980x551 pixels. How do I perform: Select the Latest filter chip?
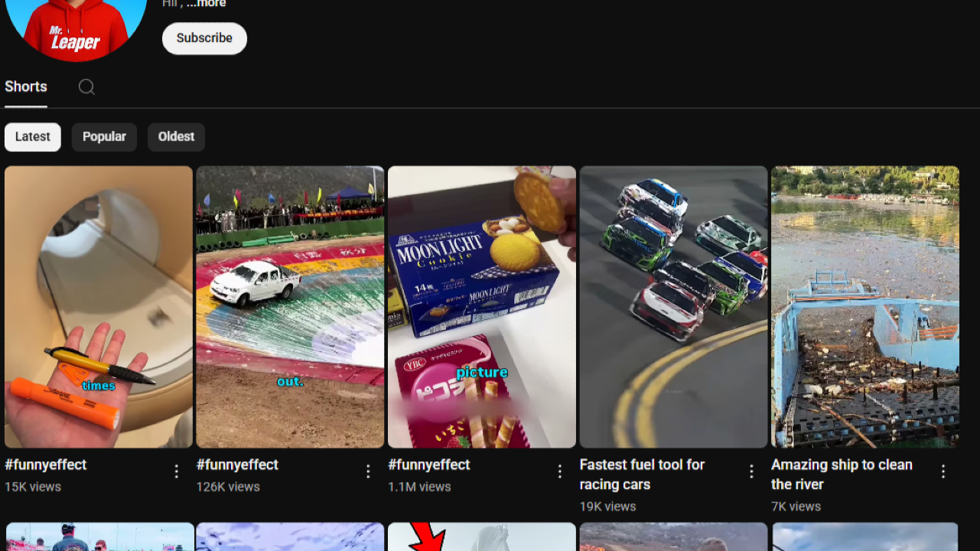(32, 136)
